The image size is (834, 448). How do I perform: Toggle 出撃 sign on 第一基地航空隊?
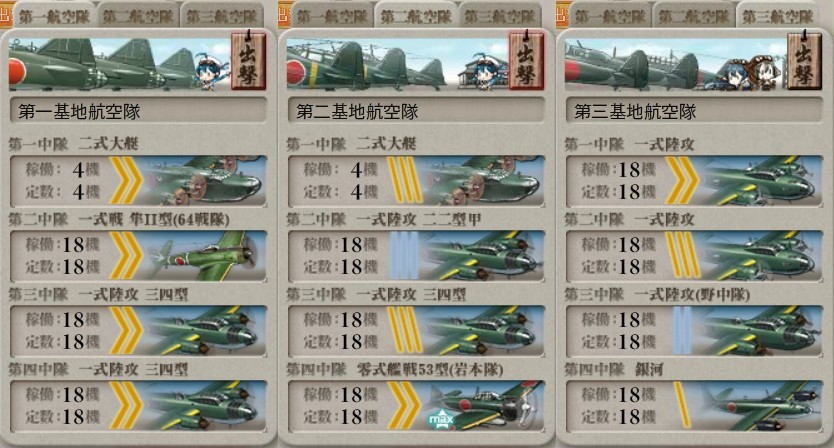pos(248,60)
